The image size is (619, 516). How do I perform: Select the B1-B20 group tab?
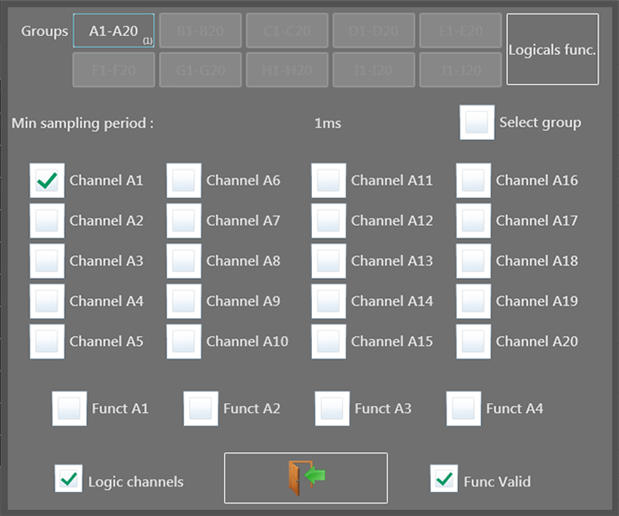200,31
